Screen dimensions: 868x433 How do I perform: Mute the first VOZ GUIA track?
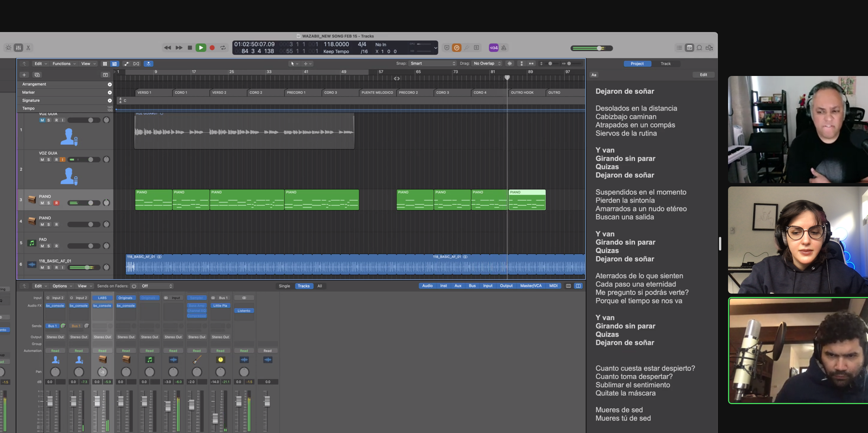point(42,120)
